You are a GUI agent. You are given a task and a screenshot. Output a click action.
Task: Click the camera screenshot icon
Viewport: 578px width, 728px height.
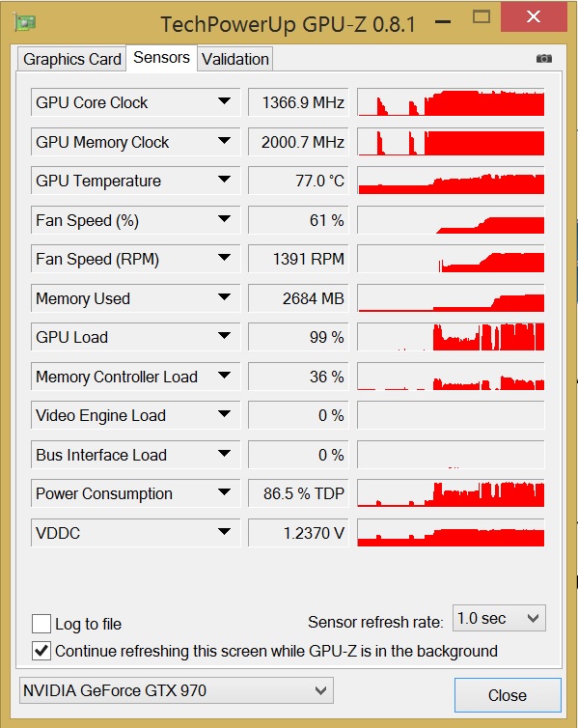pyautogui.click(x=543, y=59)
